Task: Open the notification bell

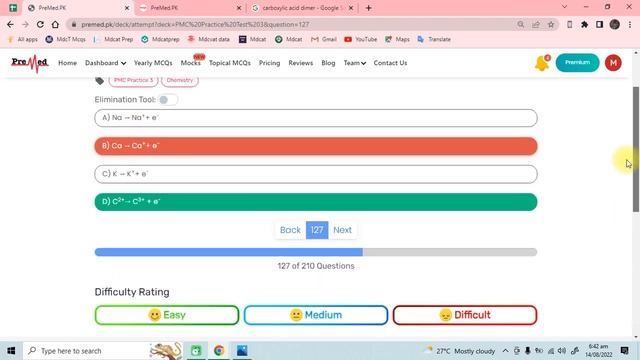Action: [542, 63]
